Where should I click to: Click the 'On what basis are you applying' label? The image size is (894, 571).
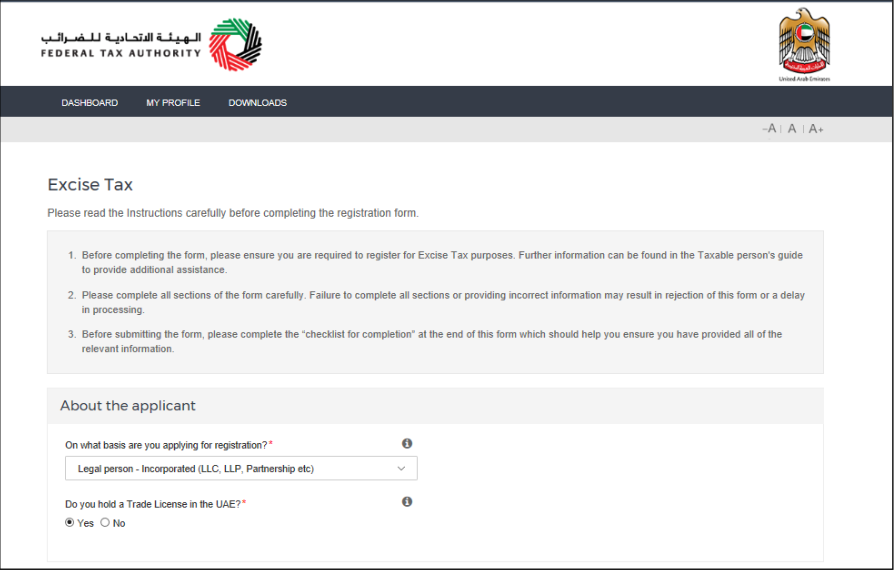point(169,445)
